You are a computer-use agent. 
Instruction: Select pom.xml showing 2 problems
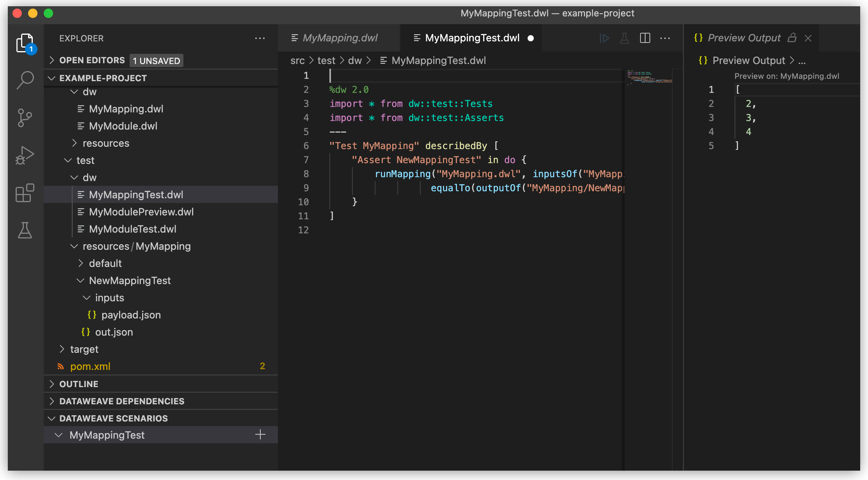click(90, 366)
